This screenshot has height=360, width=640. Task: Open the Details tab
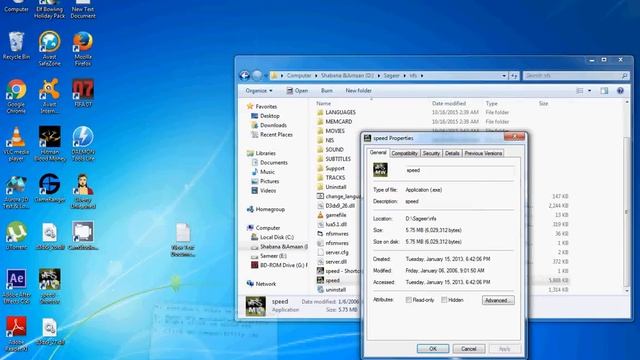point(452,153)
